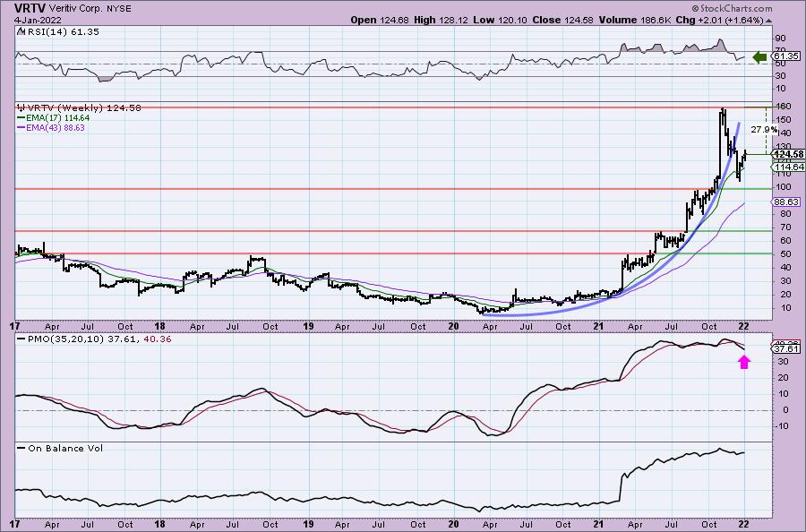Click the 100 price axis label
806x532 pixels.
coord(782,187)
